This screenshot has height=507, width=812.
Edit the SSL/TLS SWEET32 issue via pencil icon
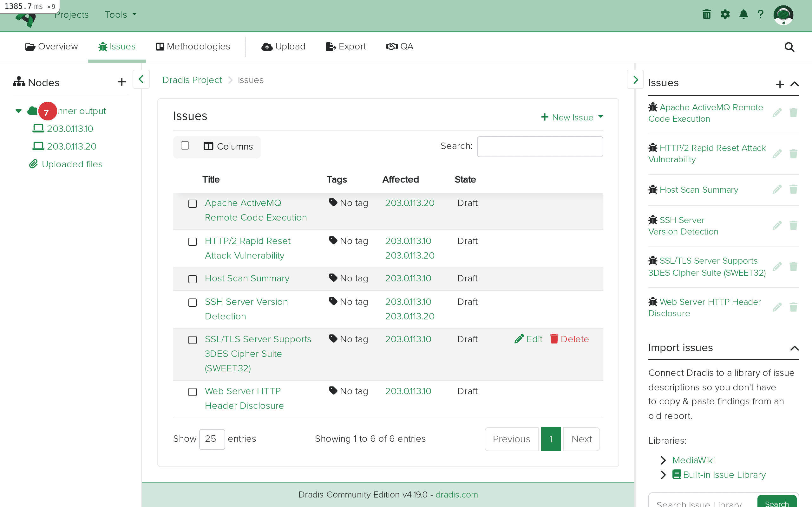(x=777, y=266)
